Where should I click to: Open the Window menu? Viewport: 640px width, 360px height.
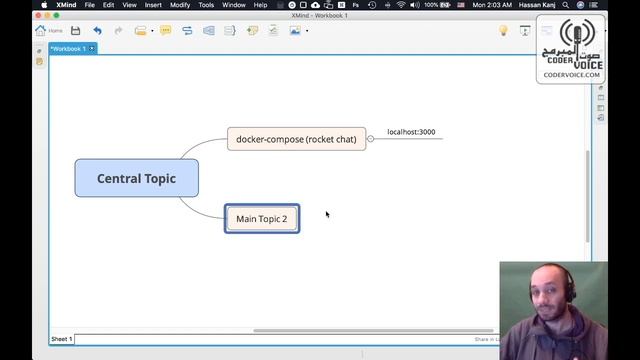[x=234, y=5]
